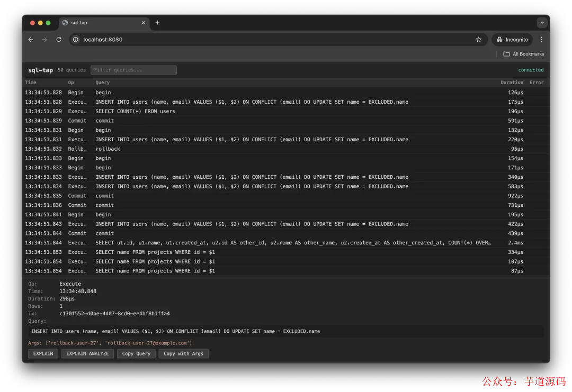Run EXPLAIN on the selected query
Image resolution: width=572 pixels, height=392 pixels.
click(x=43, y=353)
